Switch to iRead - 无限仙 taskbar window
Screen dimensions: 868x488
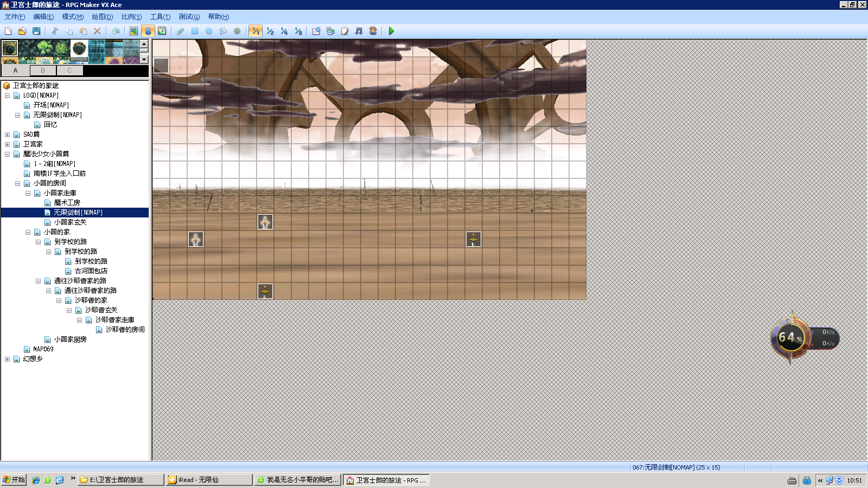pyautogui.click(x=209, y=480)
